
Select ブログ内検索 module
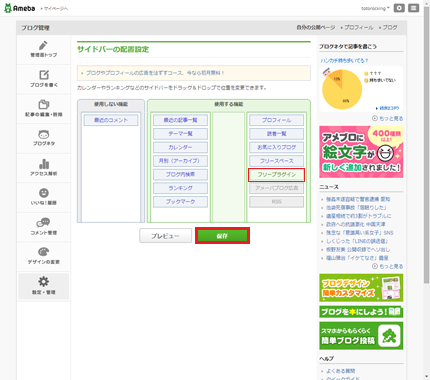180,174
